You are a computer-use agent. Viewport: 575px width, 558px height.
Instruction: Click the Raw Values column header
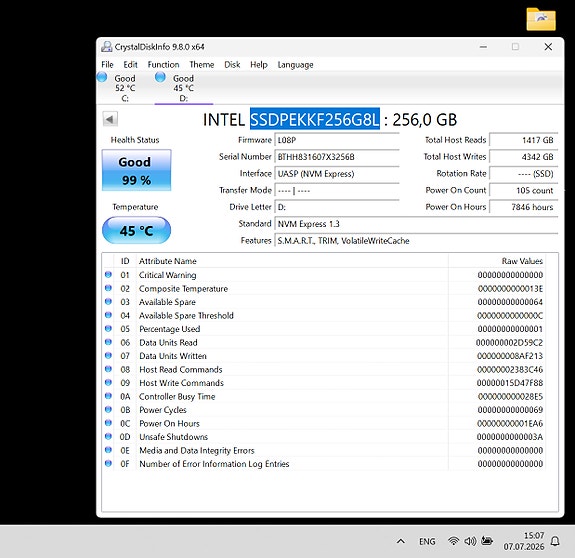point(497,261)
